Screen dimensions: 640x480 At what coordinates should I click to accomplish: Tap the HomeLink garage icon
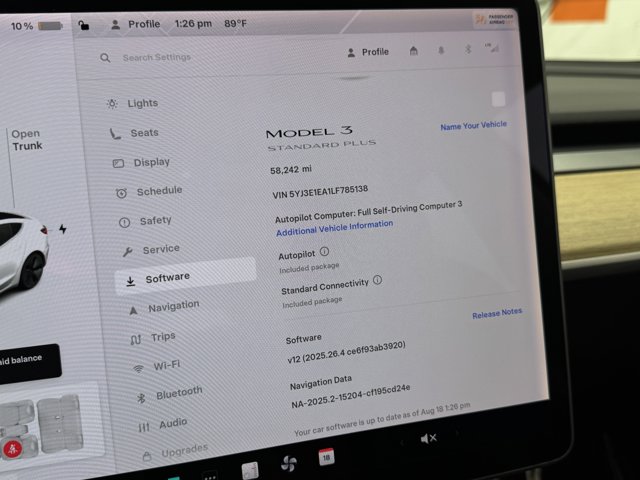click(x=413, y=51)
